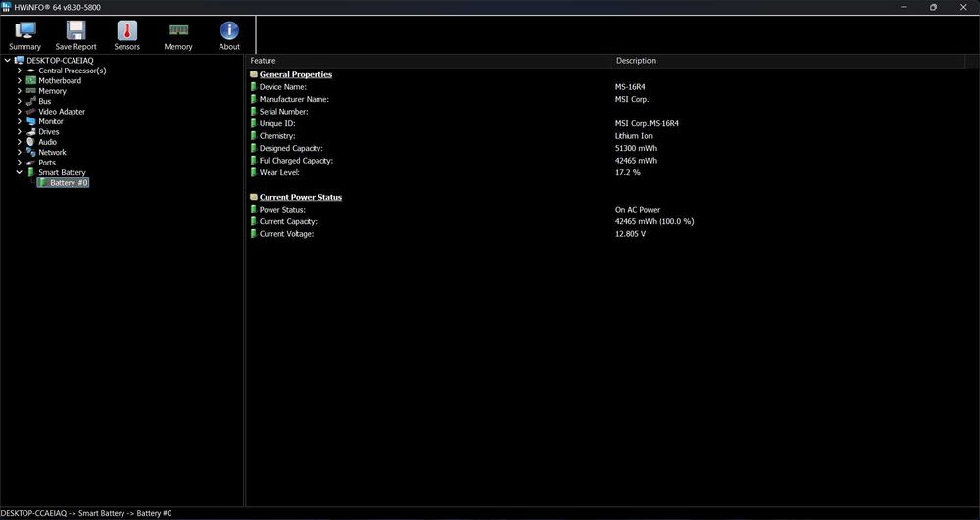980x520 pixels.
Task: Click battery icon beside Wear Level
Action: 254,172
